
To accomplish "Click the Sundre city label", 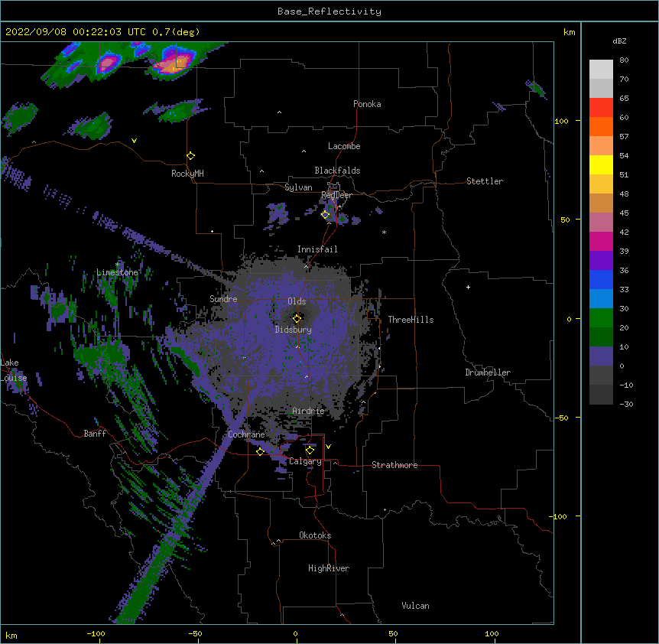I will [223, 299].
